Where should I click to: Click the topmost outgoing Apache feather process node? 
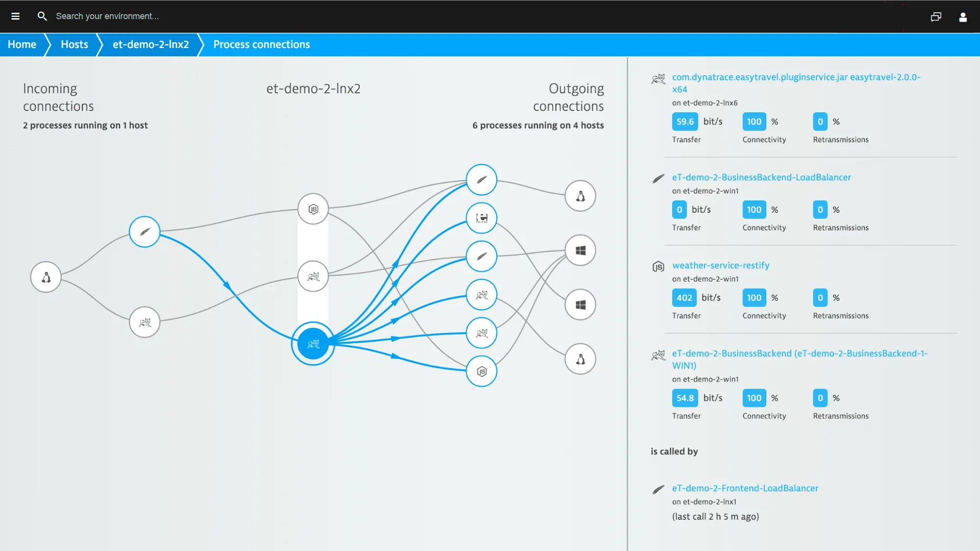click(481, 179)
